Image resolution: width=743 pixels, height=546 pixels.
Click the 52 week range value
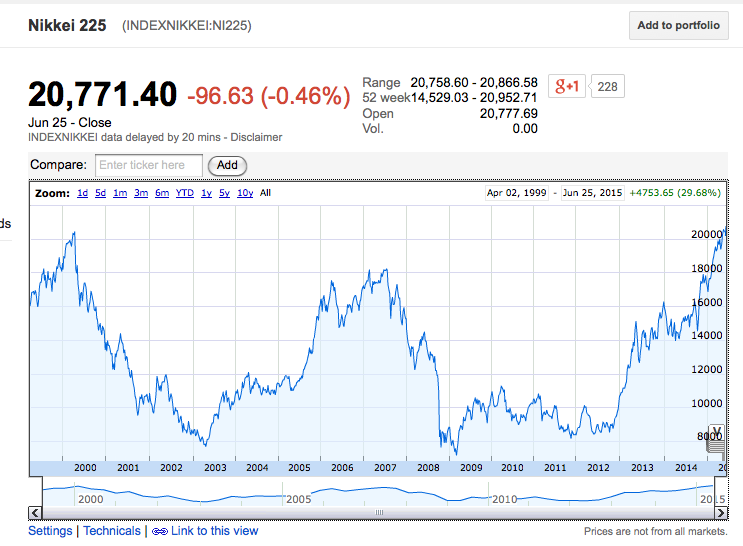pos(474,98)
